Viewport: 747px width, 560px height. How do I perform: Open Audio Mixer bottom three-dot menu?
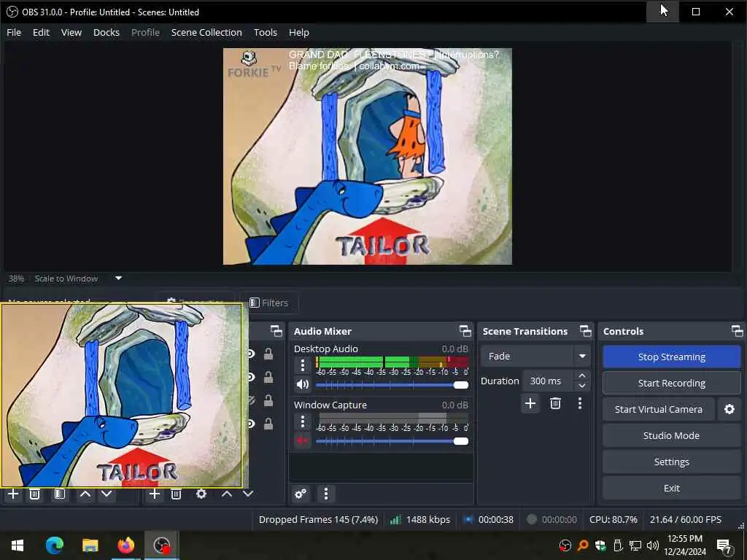click(326, 494)
